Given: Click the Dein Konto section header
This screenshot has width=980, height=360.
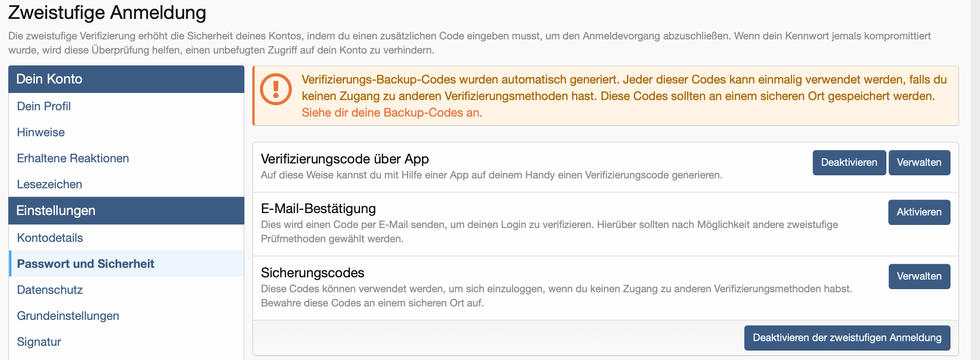Looking at the screenshot, I should pos(49,79).
